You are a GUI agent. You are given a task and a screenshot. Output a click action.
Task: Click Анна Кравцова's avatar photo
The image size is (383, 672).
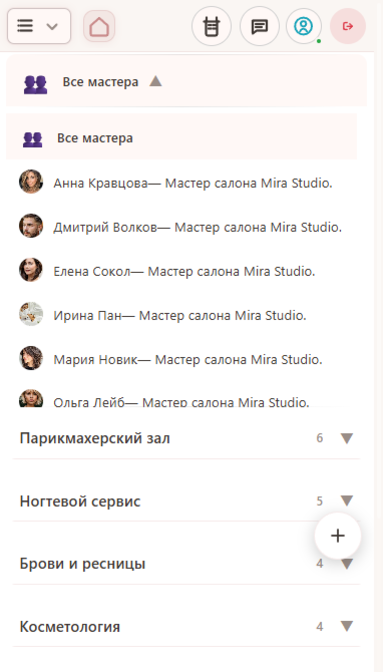[x=31, y=182]
